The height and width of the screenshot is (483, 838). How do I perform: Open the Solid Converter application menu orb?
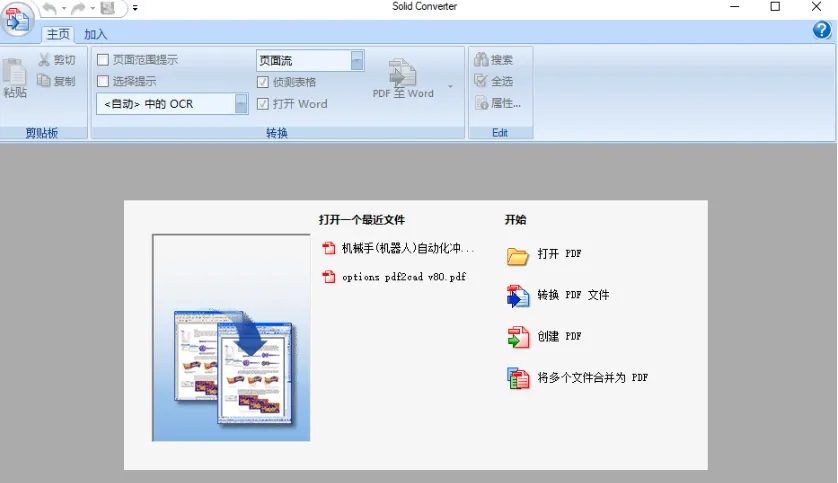pos(17,20)
